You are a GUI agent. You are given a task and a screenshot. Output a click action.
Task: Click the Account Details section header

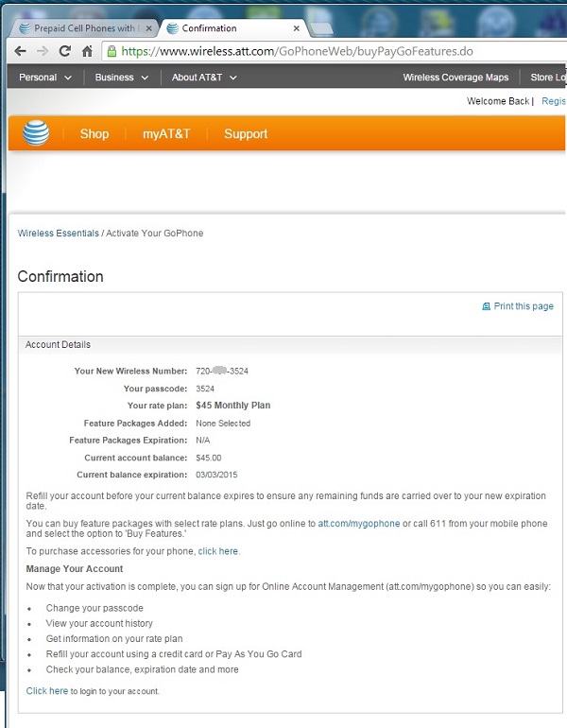coord(58,344)
